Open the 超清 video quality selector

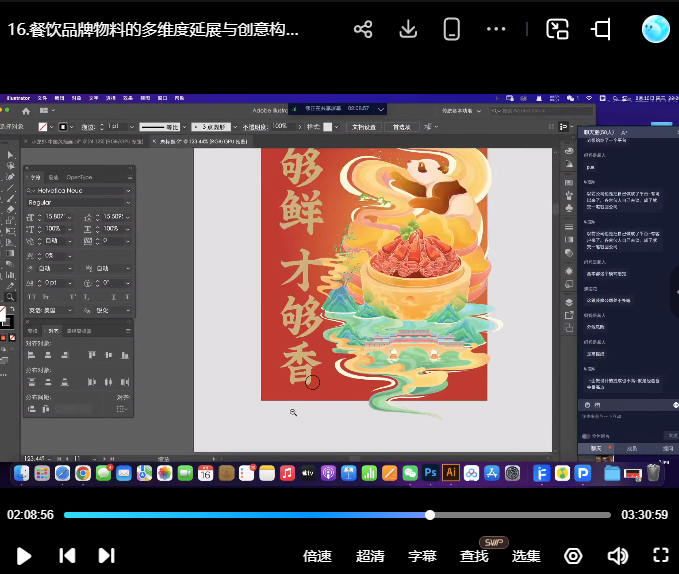[x=370, y=556]
